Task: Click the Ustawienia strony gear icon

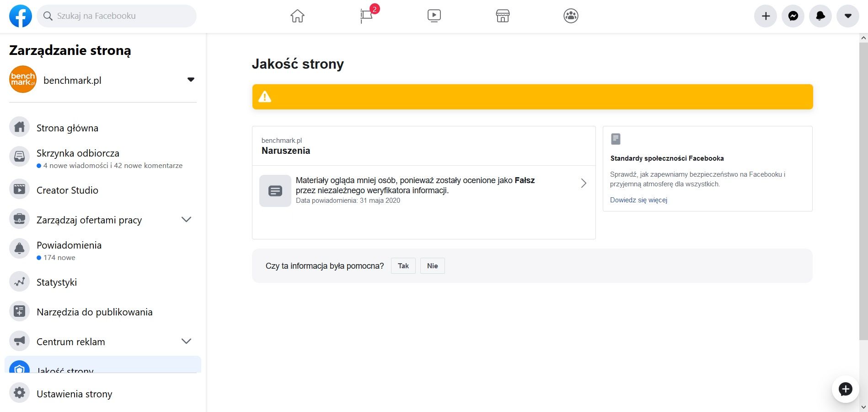Action: 19,393
